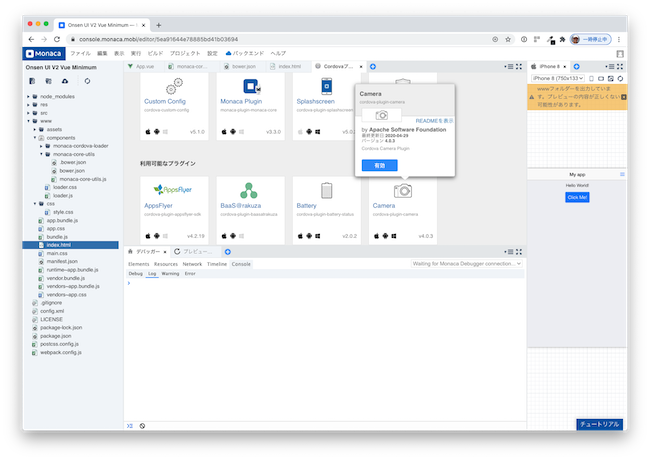Viewport: 650px width, 460px height.
Task: Add a new tab in iPhone preview panel
Action: tap(577, 66)
